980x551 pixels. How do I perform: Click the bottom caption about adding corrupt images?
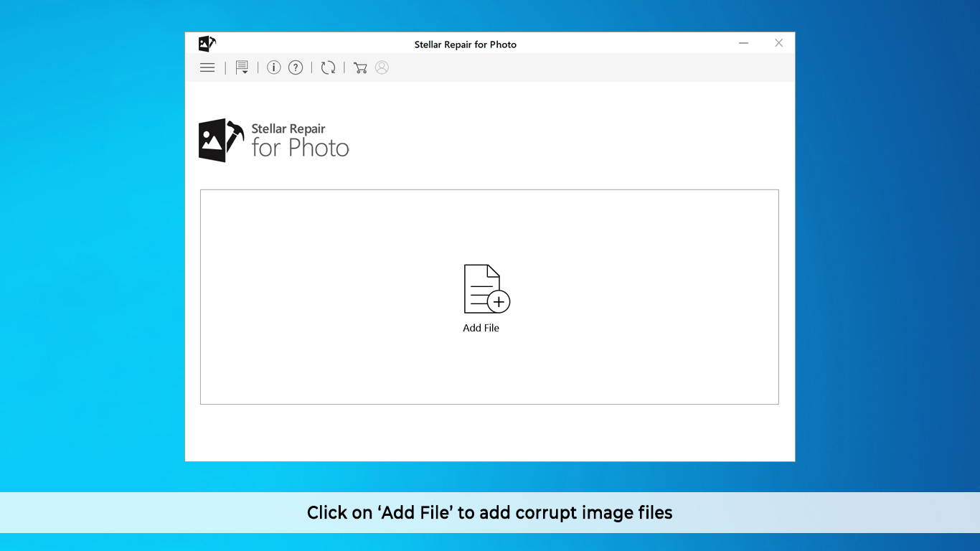(x=489, y=513)
